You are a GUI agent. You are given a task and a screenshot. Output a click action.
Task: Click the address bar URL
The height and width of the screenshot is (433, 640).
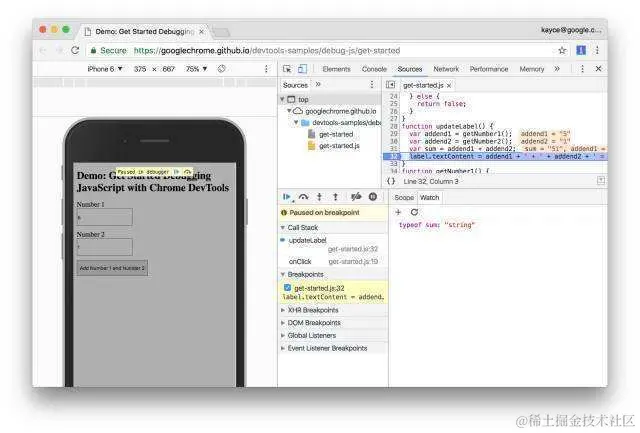click(x=267, y=51)
